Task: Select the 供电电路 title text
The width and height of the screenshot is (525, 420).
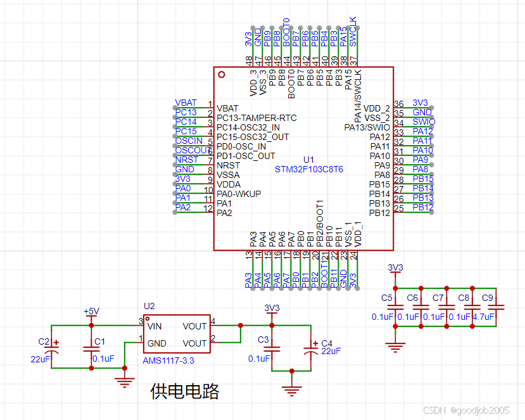Action: [184, 391]
